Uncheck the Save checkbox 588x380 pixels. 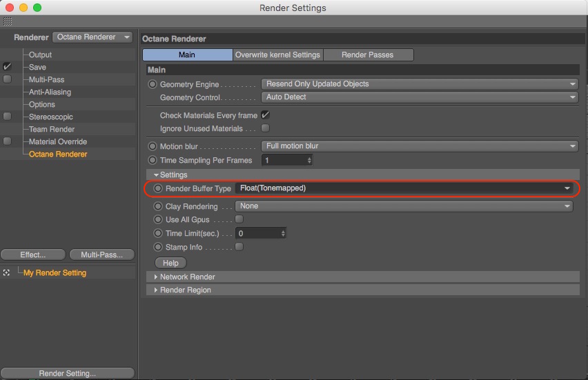(x=7, y=67)
